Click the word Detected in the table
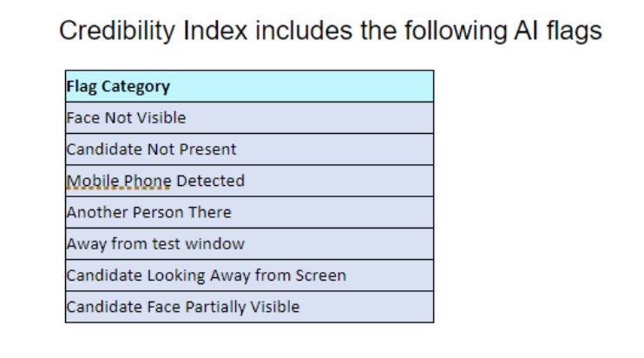 (210, 181)
